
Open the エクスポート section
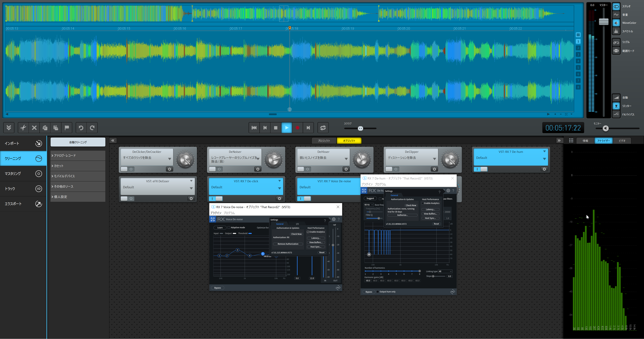(x=23, y=204)
